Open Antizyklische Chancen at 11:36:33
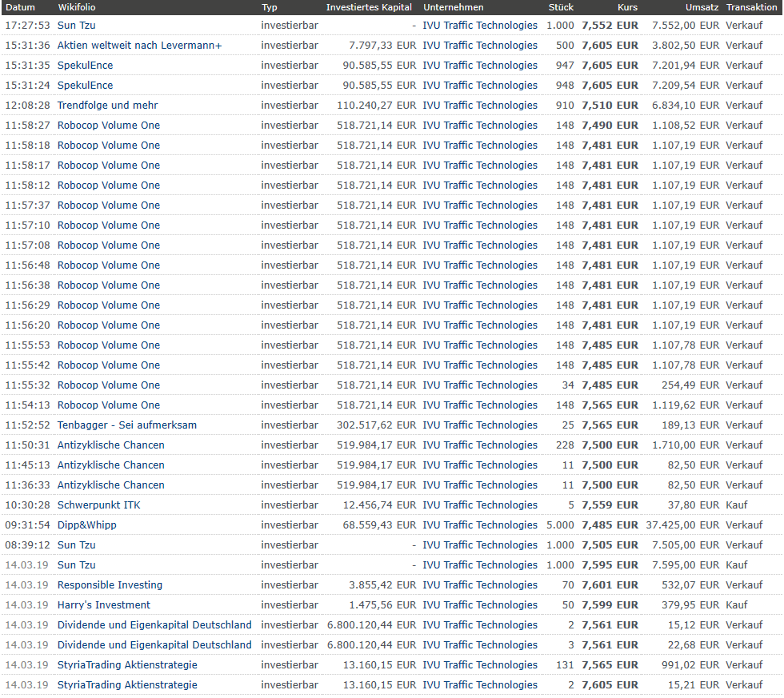This screenshot has width=784, height=698. click(110, 485)
